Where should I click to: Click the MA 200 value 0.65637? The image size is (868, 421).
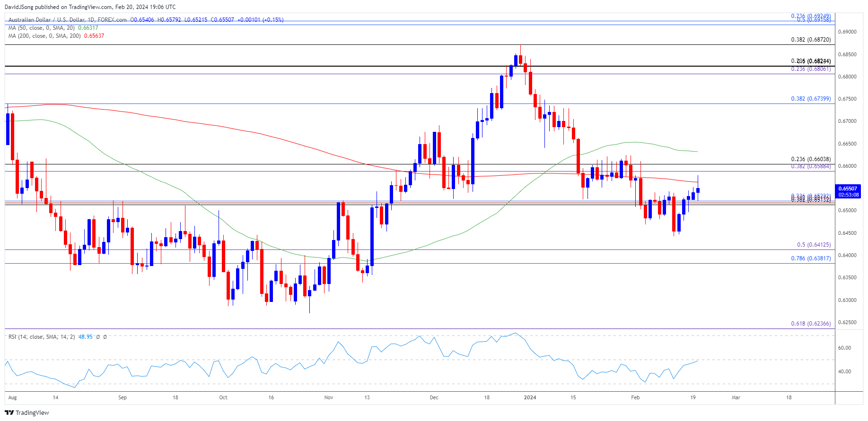pos(94,36)
